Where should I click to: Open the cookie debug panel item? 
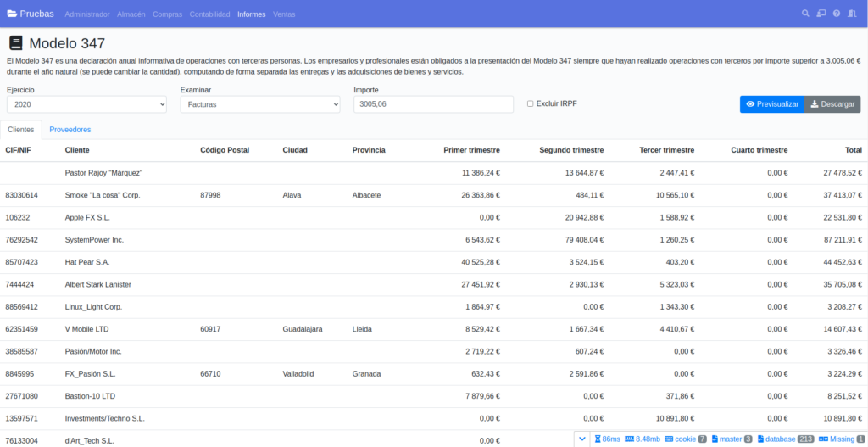[687, 439]
